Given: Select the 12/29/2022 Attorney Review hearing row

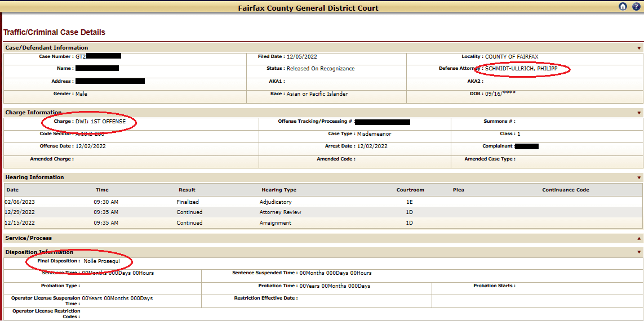Looking at the screenshot, I should (x=280, y=212).
